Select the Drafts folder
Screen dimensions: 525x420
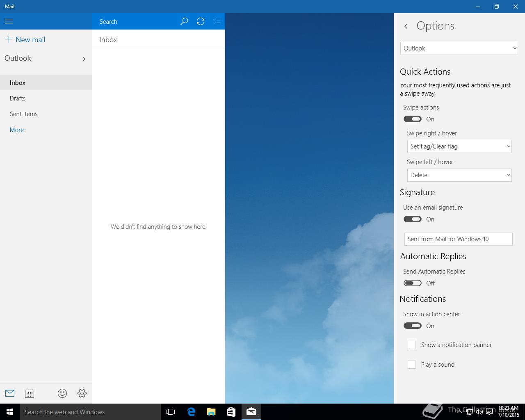click(18, 98)
